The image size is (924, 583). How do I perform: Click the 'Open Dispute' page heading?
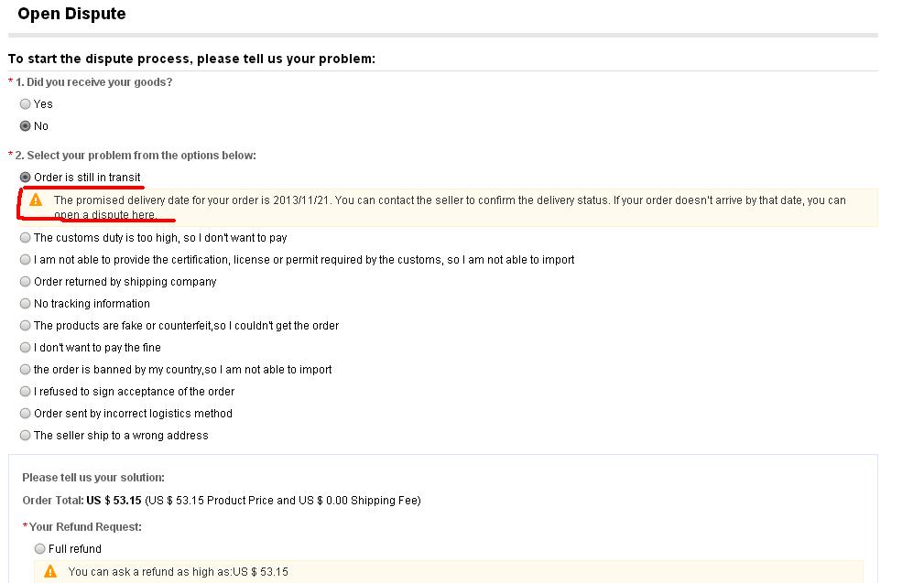coord(71,14)
